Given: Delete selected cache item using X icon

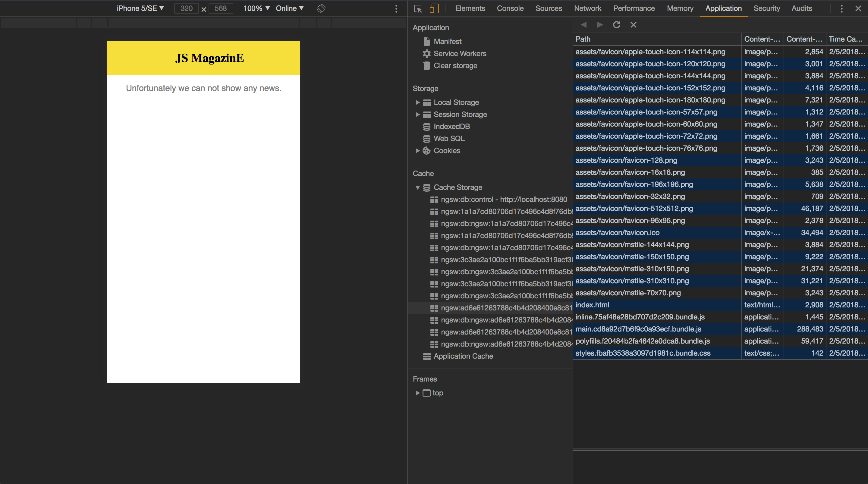Looking at the screenshot, I should click(x=633, y=25).
